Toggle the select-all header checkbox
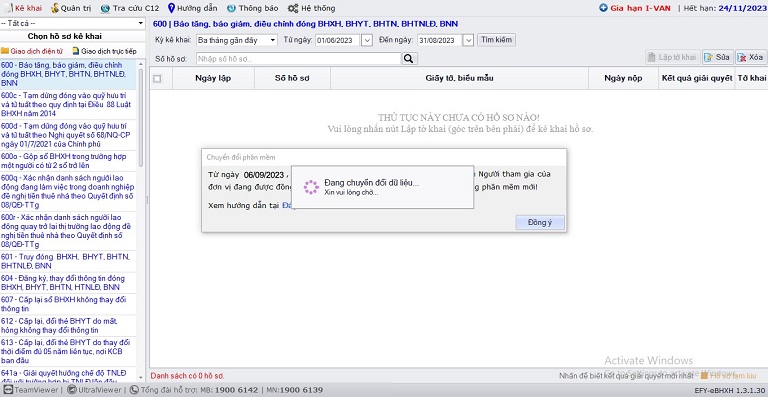The width and height of the screenshot is (768, 397). [x=157, y=78]
